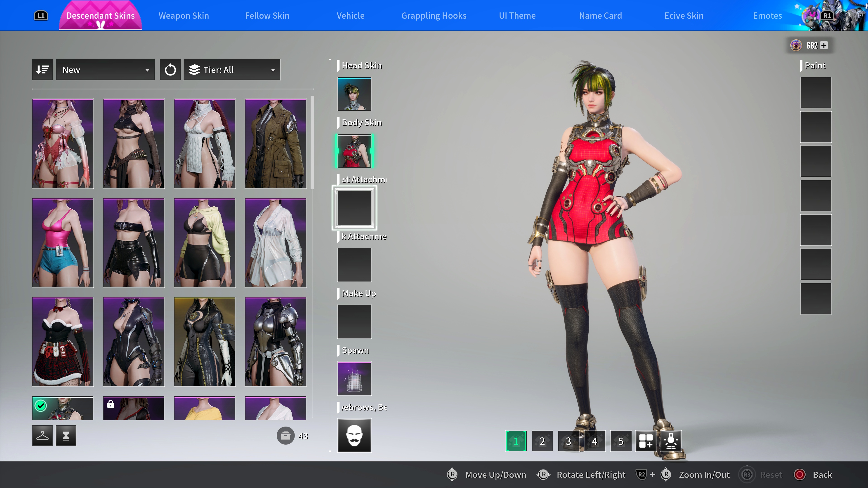Switch to the Weapon Skin tab
This screenshot has width=868, height=488.
[x=184, y=16]
